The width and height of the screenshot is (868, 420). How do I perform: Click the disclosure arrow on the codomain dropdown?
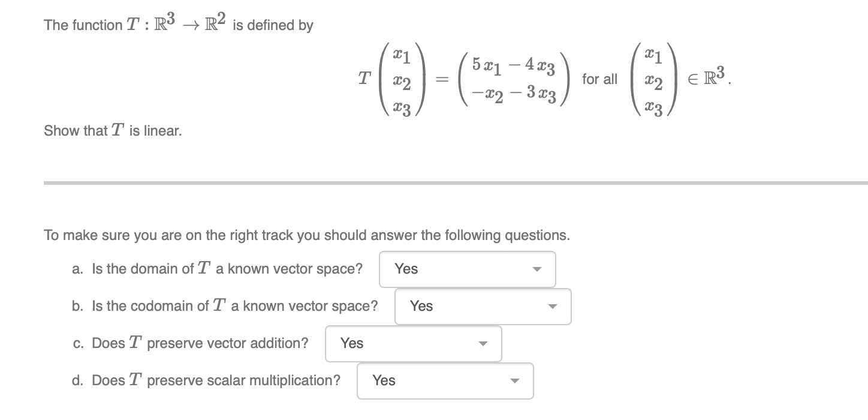553,307
